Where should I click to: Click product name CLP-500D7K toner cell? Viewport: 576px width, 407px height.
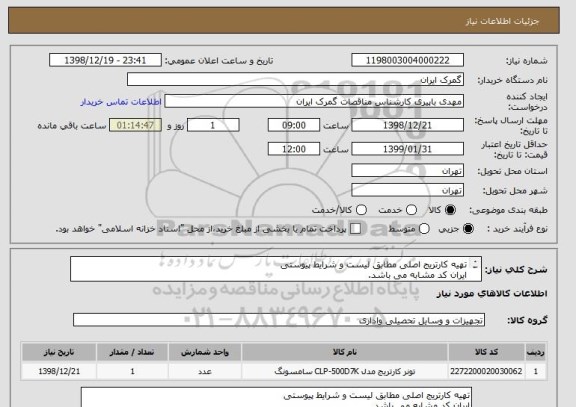point(345,371)
